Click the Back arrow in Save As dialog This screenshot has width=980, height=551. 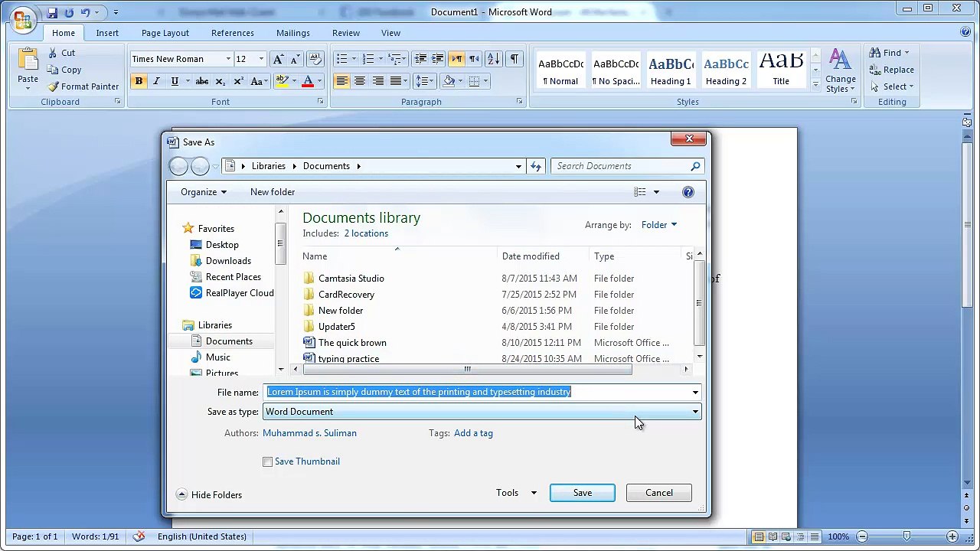click(178, 166)
